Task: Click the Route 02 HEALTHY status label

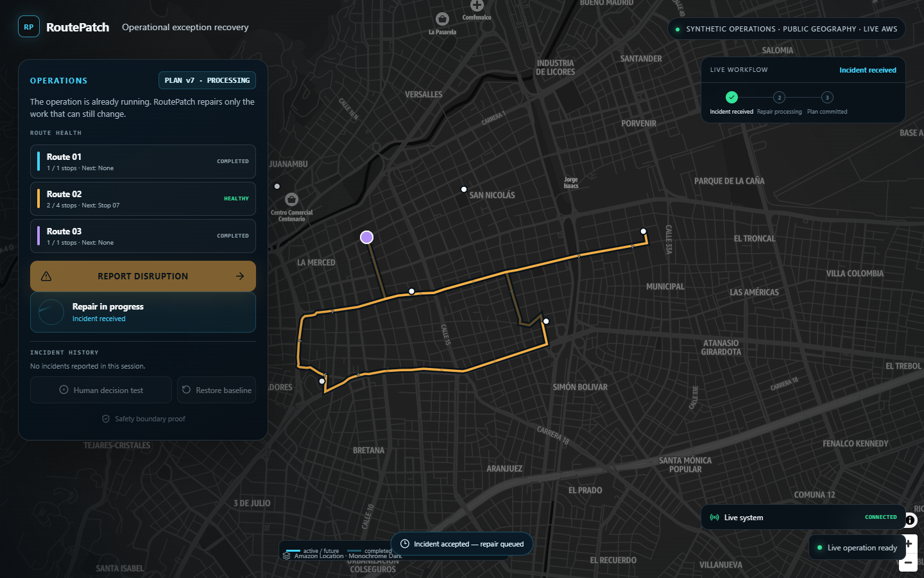Action: click(236, 198)
